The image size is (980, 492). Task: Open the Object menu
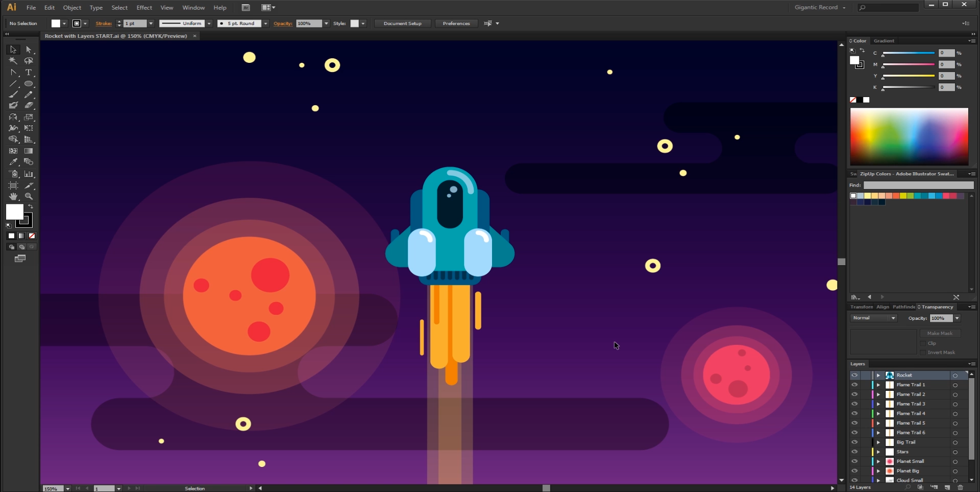tap(72, 8)
